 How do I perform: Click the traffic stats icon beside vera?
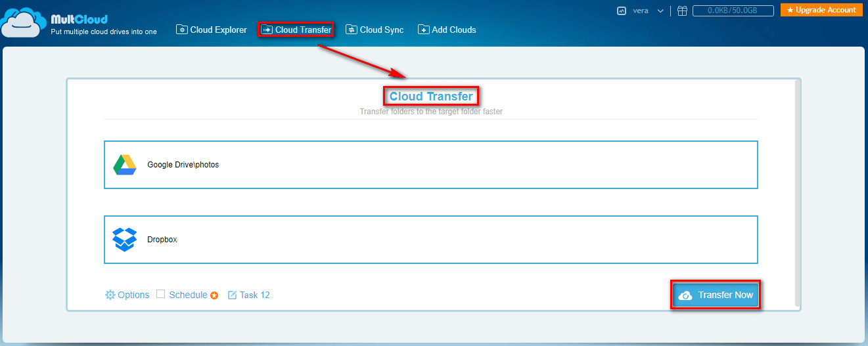(x=622, y=11)
